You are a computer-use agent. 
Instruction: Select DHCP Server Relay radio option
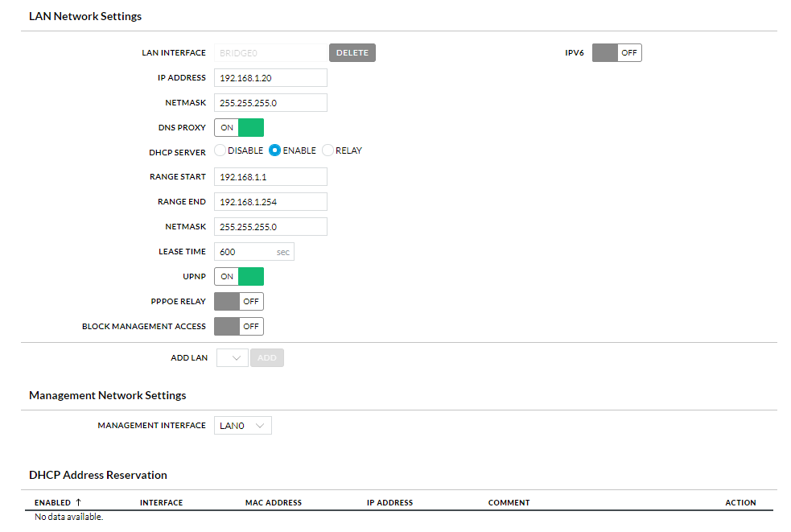click(328, 151)
